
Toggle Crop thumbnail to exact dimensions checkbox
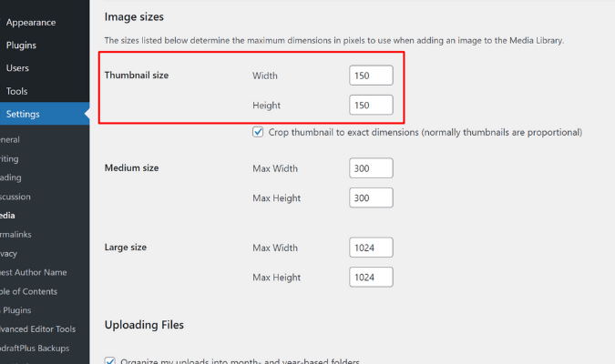[258, 132]
